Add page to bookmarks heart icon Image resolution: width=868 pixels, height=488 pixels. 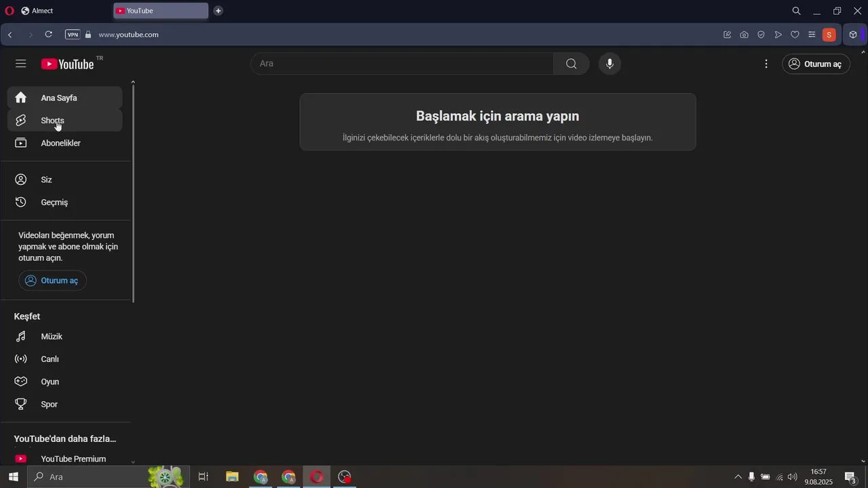[x=795, y=35]
